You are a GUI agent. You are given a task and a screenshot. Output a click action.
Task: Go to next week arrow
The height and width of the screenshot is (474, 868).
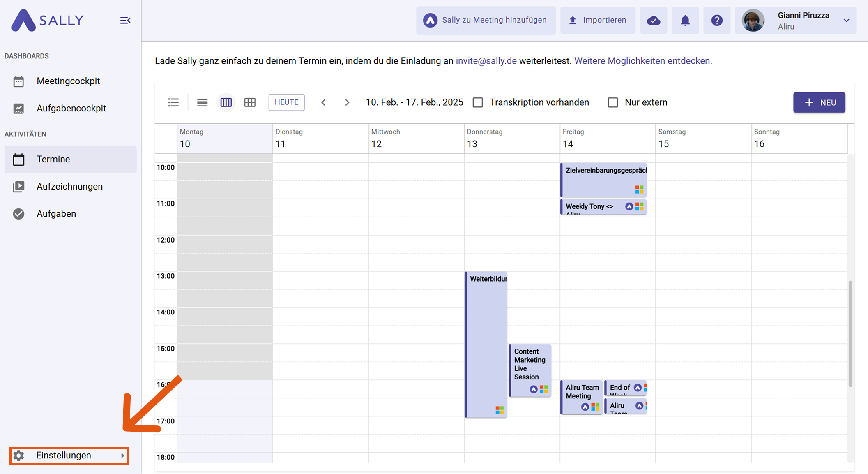pyautogui.click(x=347, y=102)
